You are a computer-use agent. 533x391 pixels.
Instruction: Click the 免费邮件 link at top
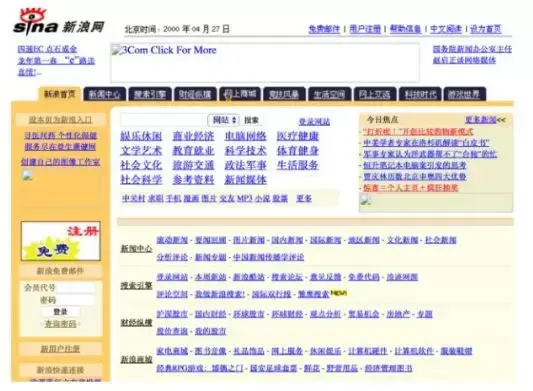(324, 29)
